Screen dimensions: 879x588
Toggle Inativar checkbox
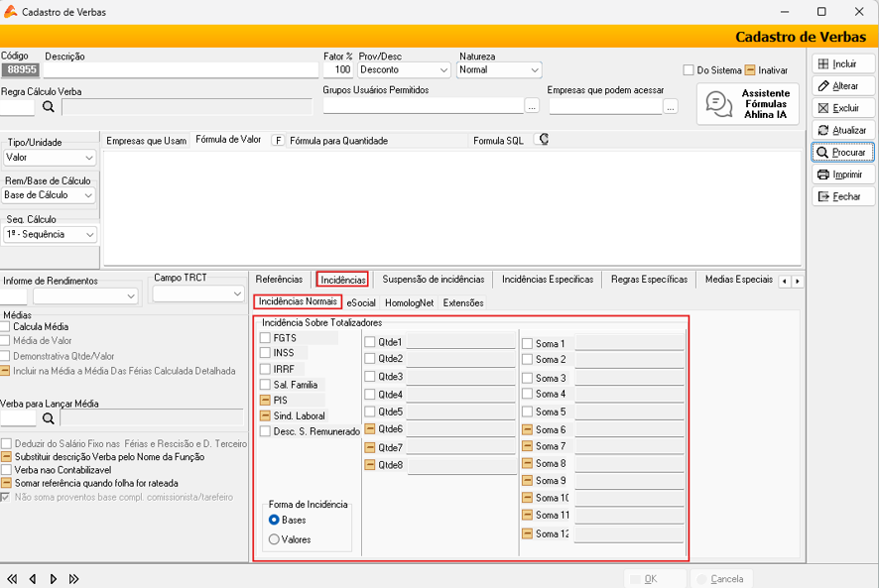[x=750, y=70]
